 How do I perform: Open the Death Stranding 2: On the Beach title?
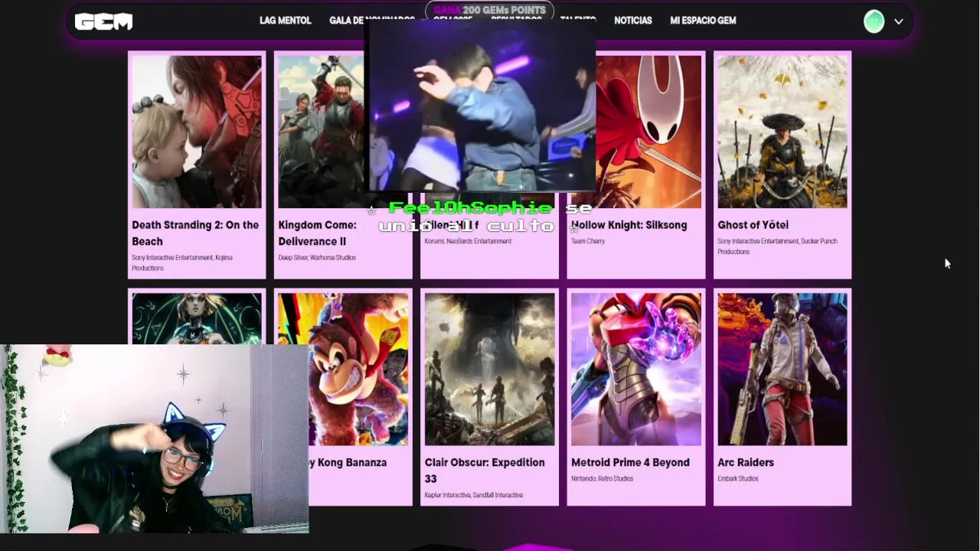(195, 233)
